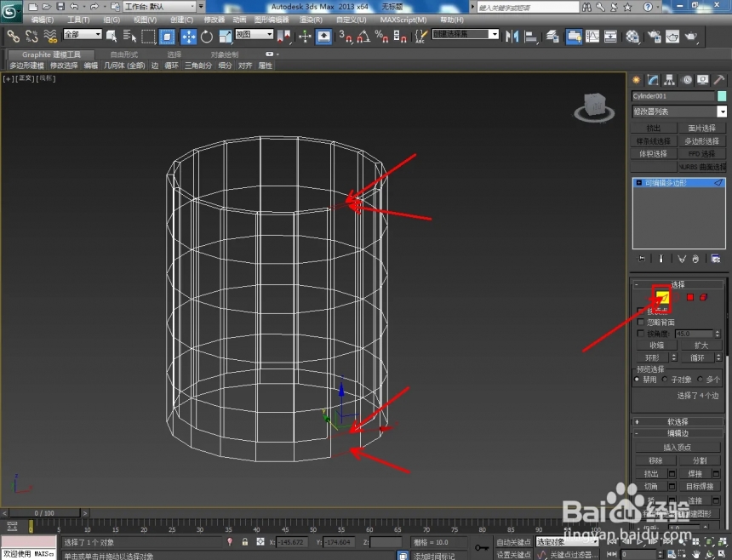Click the Use Pivot Point Center icon

click(x=283, y=36)
